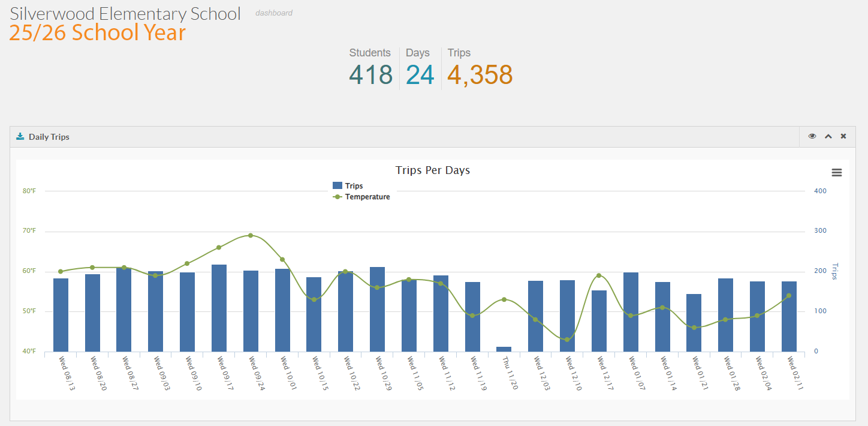Screen dimensions: 868x426
Task: Close the Daily Trips panel
Action: pyautogui.click(x=843, y=136)
